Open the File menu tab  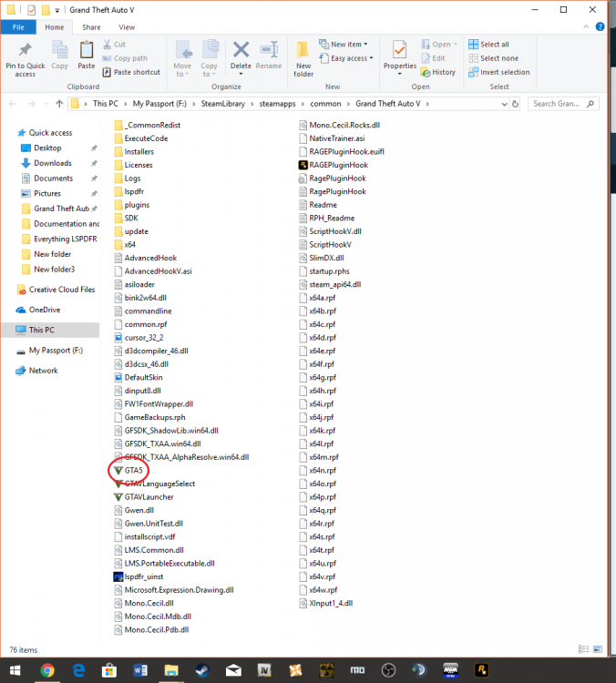(x=18, y=27)
